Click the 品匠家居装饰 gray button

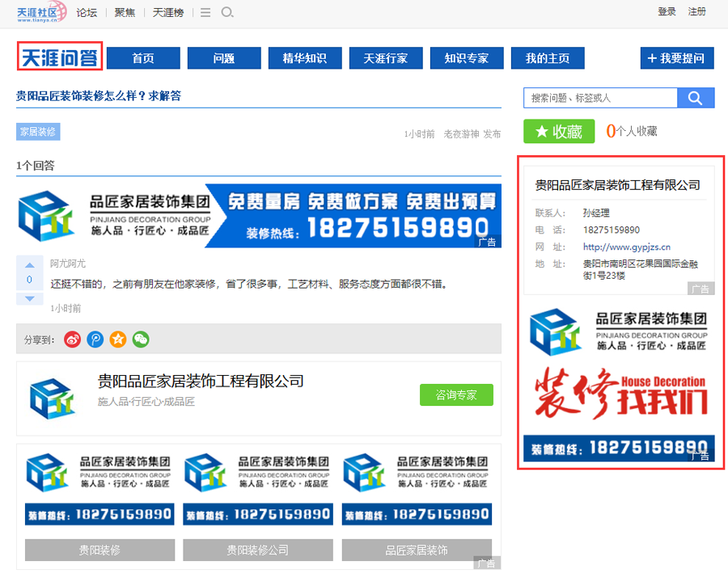pos(417,551)
